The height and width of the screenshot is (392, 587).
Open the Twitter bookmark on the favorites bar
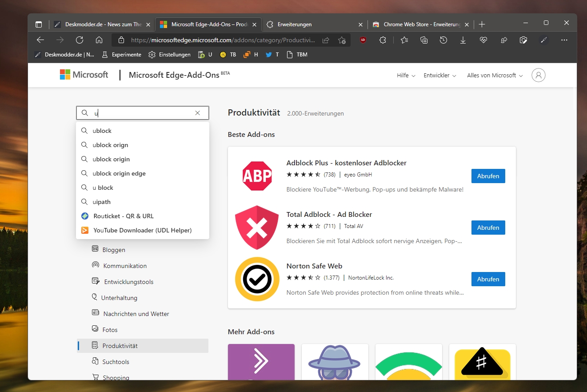point(272,54)
